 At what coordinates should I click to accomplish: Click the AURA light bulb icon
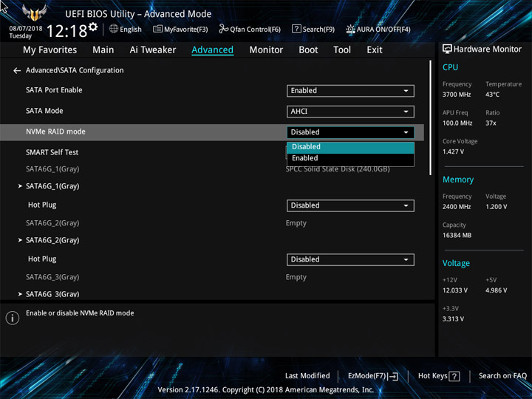pyautogui.click(x=350, y=29)
